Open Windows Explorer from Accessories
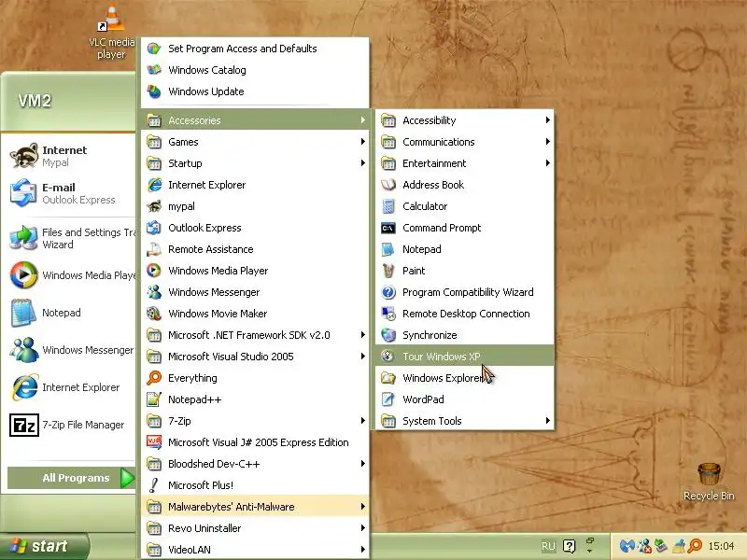 click(x=464, y=378)
